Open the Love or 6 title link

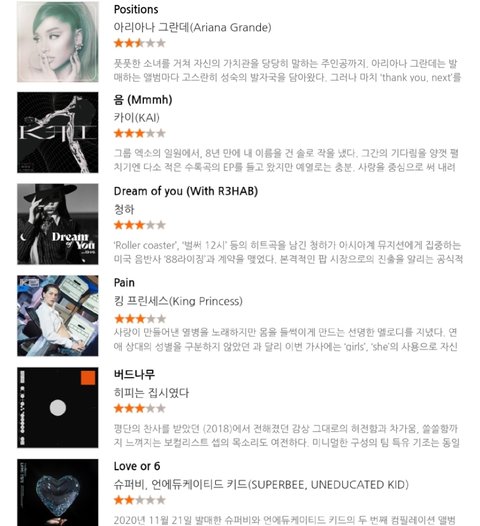tap(137, 466)
